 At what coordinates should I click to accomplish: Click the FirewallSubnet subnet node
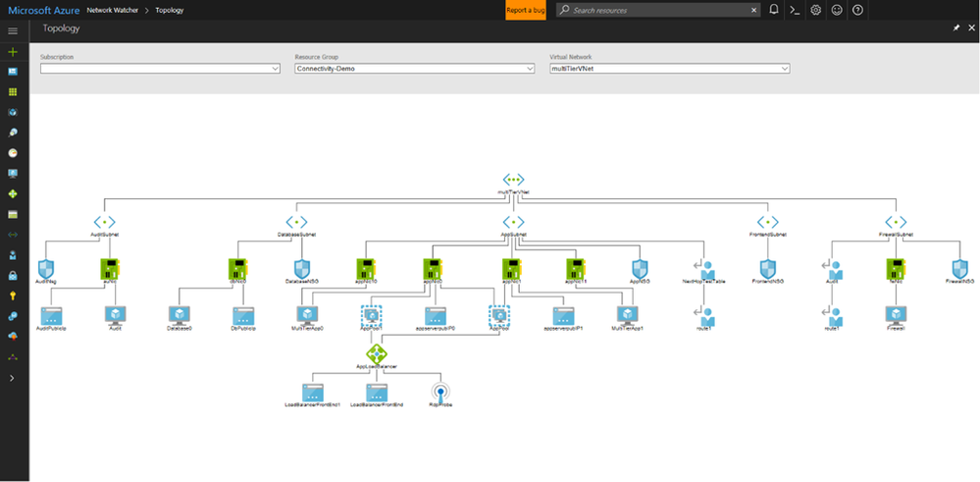pos(896,222)
